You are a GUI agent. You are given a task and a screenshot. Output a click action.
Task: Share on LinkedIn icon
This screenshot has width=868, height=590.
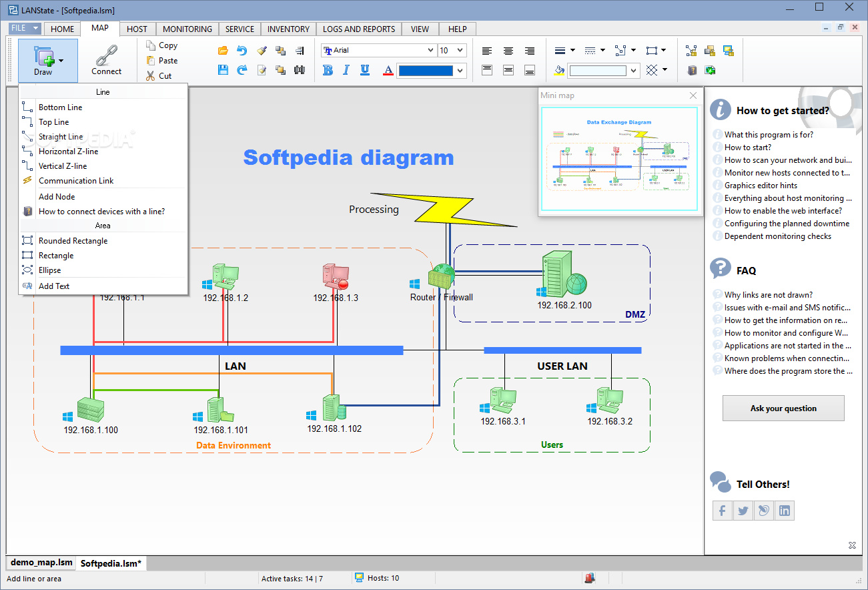coord(785,511)
